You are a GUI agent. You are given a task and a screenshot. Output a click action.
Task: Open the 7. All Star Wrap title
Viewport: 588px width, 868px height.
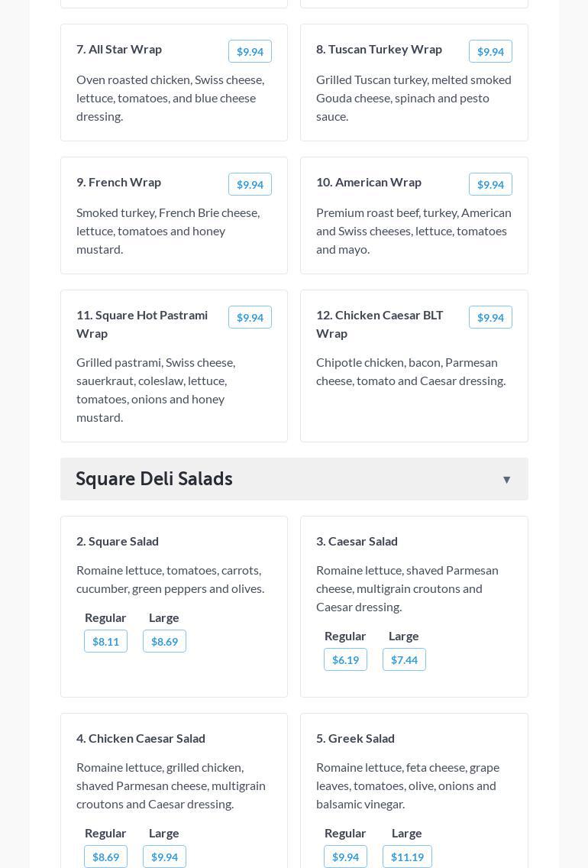click(x=119, y=49)
